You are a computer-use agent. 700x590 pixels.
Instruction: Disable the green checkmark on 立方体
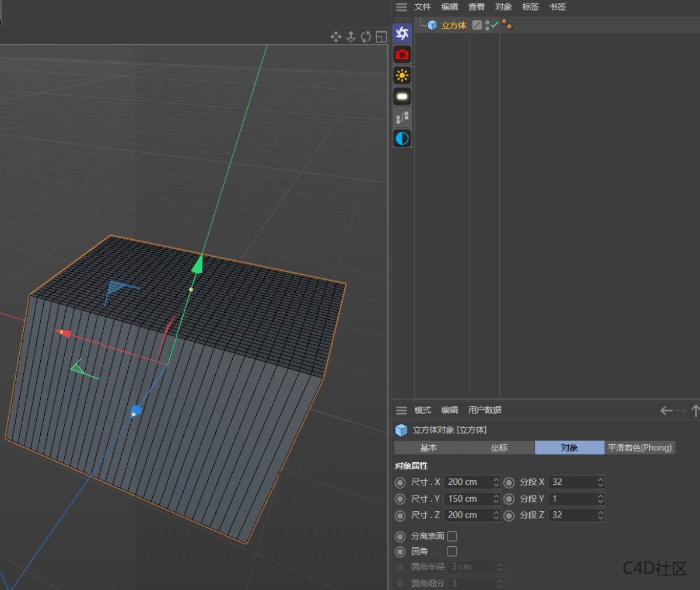pyautogui.click(x=494, y=25)
